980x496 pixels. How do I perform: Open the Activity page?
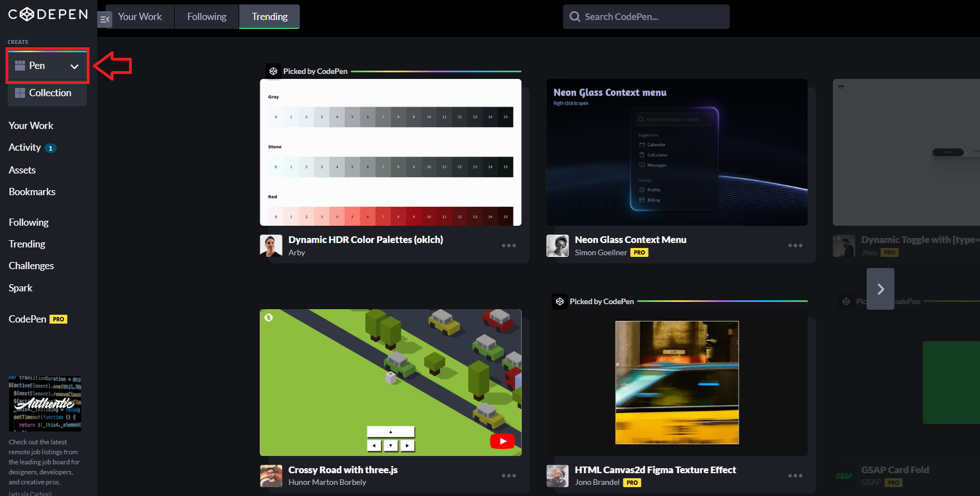tap(25, 147)
